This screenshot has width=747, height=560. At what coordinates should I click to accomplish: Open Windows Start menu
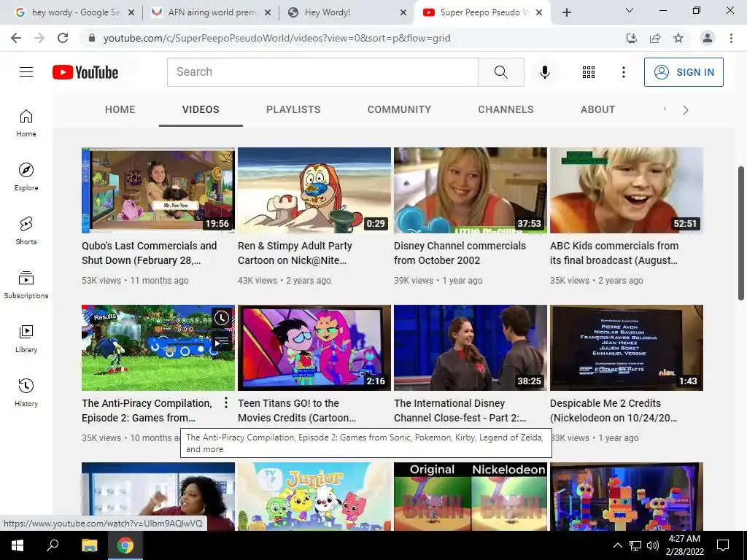point(18,545)
